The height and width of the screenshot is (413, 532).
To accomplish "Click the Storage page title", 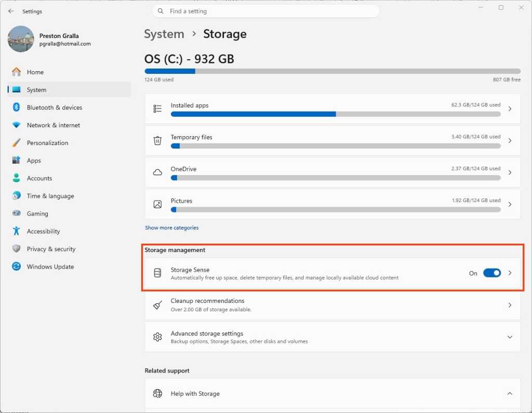I will click(x=224, y=34).
